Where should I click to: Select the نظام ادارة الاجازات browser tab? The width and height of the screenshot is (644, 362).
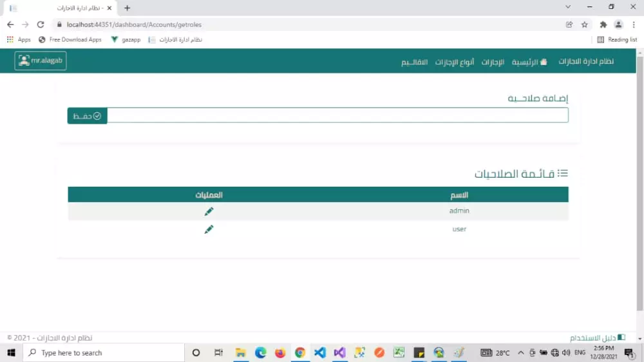(x=61, y=8)
